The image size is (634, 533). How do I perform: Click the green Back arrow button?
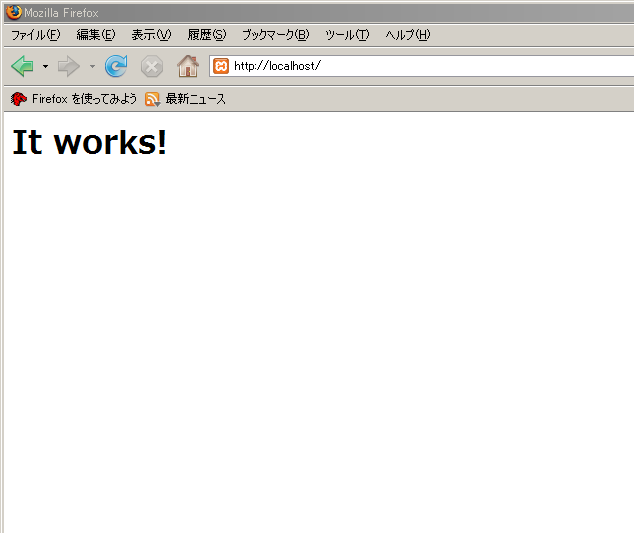pyautogui.click(x=23, y=66)
